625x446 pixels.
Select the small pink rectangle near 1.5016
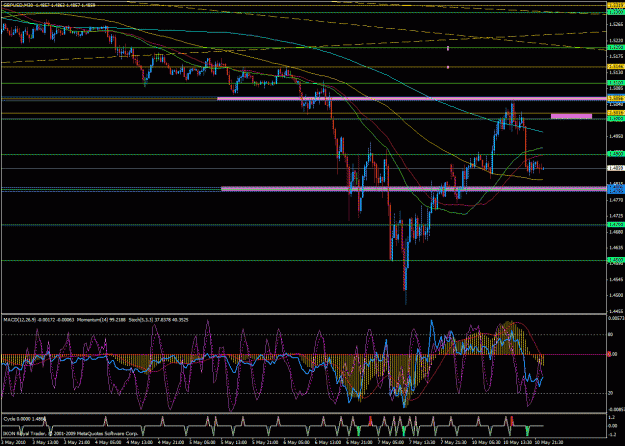point(571,116)
